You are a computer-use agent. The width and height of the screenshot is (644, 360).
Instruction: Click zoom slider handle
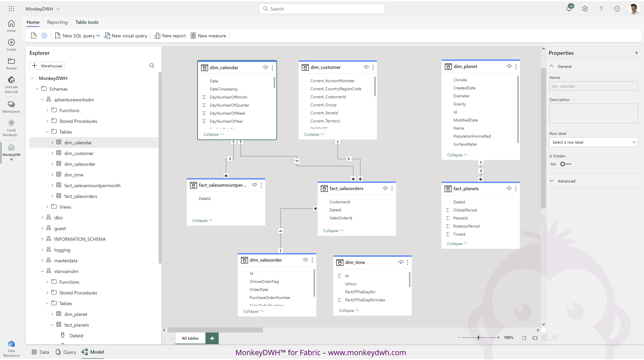point(478,338)
